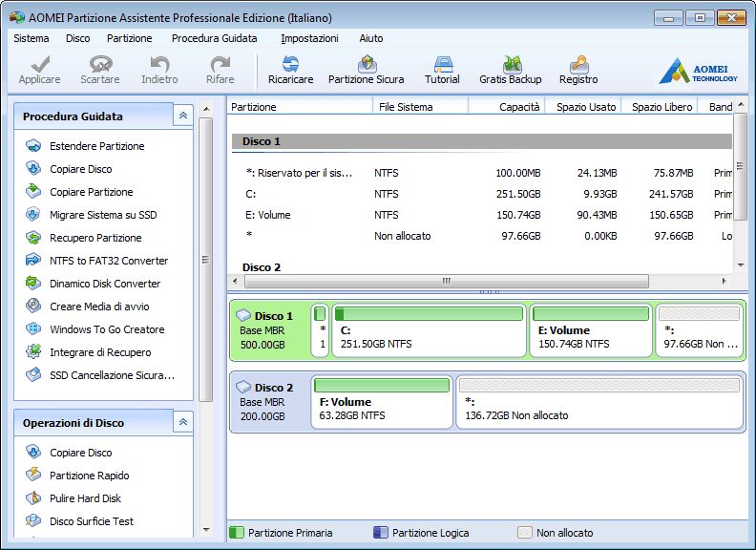The image size is (756, 550).
Task: Open Windows To Go Creatore
Action: pyautogui.click(x=106, y=329)
